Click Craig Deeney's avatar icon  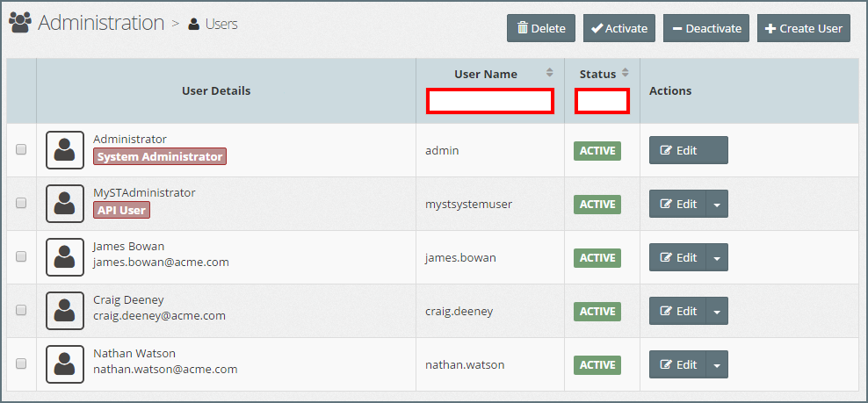64,311
